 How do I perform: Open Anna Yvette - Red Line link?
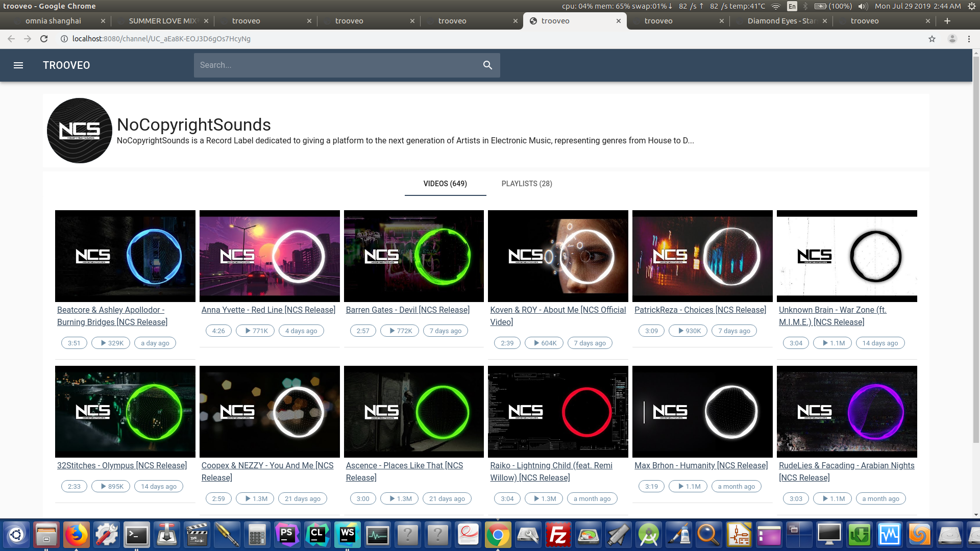pos(268,310)
